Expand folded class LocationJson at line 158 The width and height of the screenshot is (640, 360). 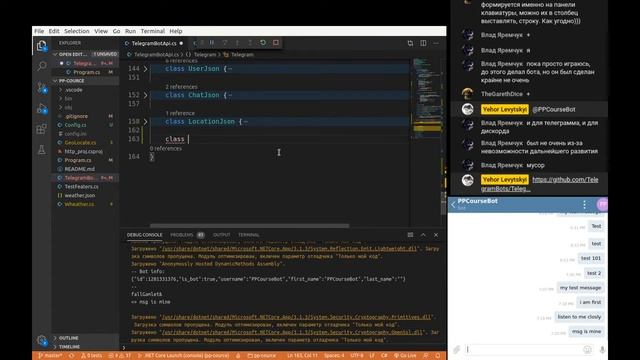tap(145, 121)
